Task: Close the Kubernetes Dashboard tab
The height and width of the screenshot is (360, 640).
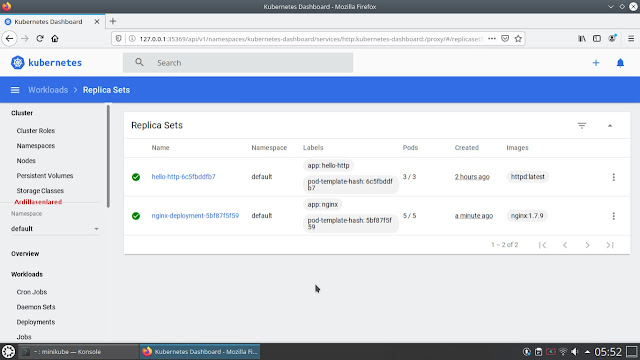Action: 97,22
